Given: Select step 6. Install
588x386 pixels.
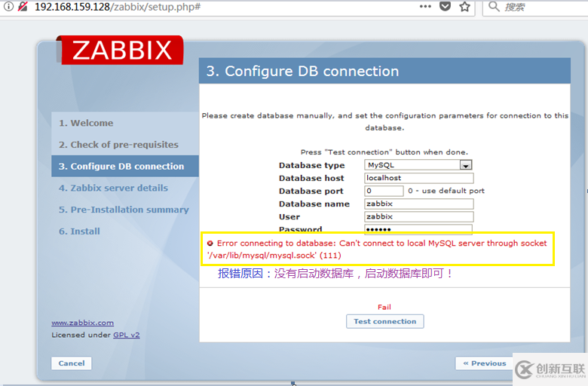Looking at the screenshot, I should [79, 231].
